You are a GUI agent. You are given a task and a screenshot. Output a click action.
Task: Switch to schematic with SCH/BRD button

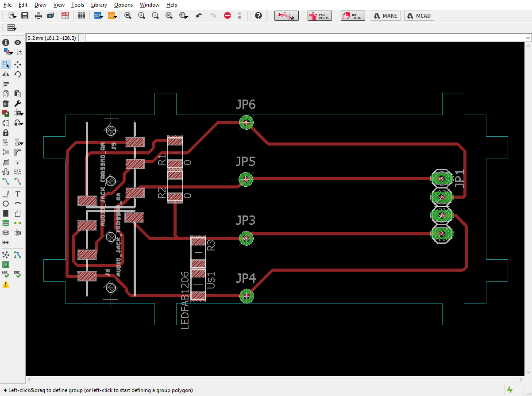[x=65, y=15]
